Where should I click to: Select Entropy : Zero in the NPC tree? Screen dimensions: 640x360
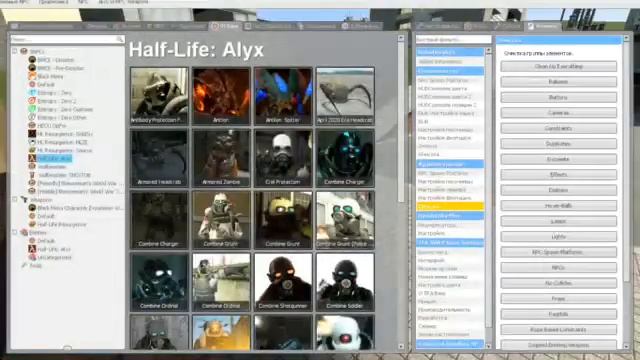coord(54,93)
